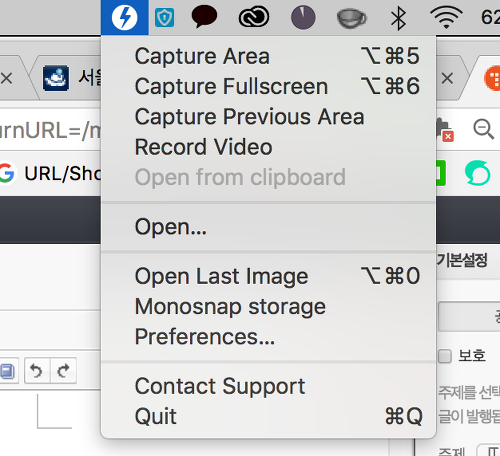Open the Creative Cloud menu bar icon

coord(254,17)
